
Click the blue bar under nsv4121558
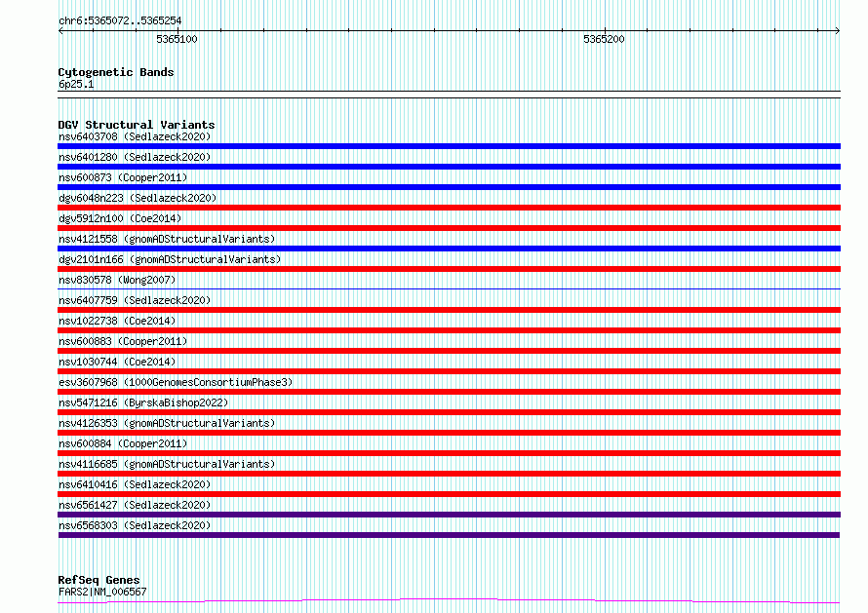click(x=449, y=249)
